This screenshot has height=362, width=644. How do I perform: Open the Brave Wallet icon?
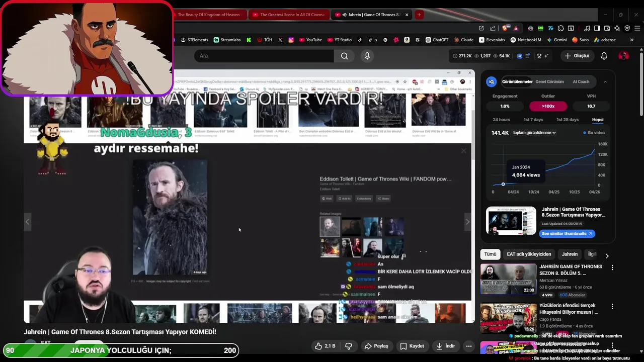pyautogui.click(x=607, y=28)
